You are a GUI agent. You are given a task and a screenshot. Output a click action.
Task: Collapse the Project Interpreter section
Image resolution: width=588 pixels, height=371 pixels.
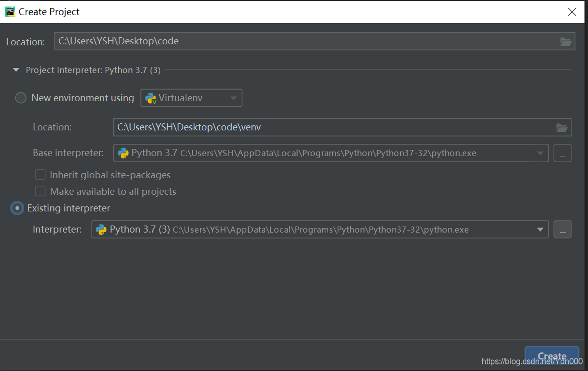coord(16,70)
